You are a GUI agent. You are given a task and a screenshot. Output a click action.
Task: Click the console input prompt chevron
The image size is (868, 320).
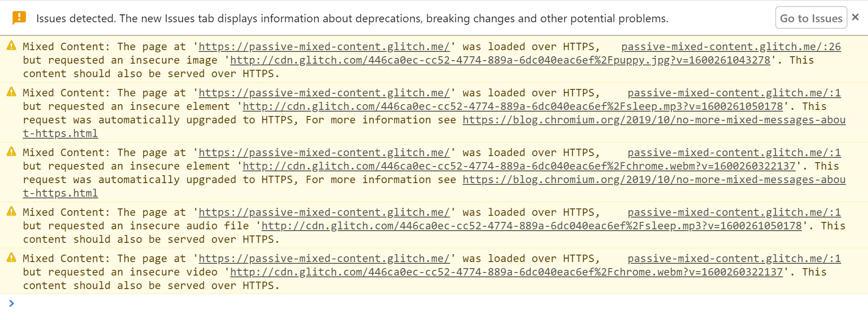pyautogui.click(x=12, y=303)
